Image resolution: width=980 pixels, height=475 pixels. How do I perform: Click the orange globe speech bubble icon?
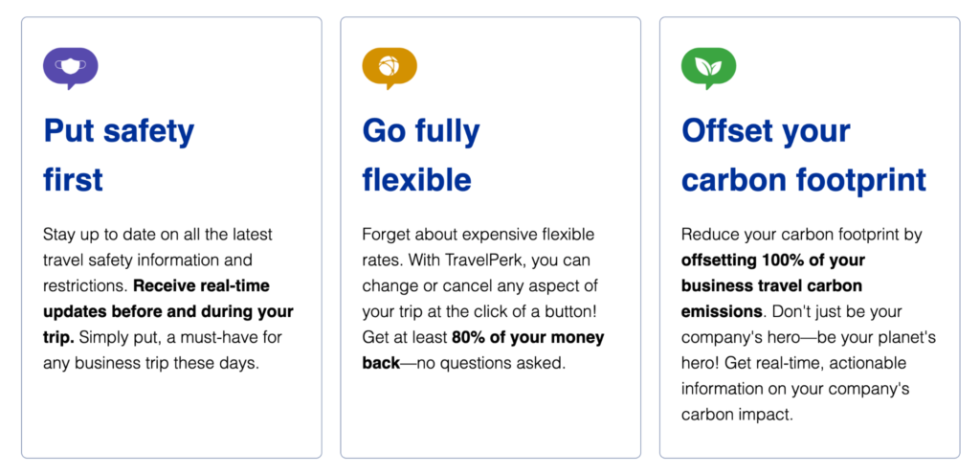[390, 68]
